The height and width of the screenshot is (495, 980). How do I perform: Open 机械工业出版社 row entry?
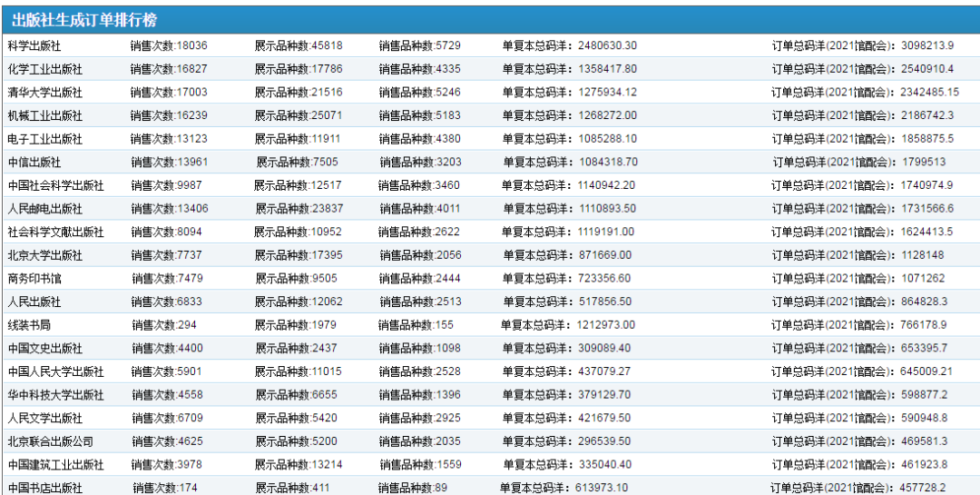45,115
